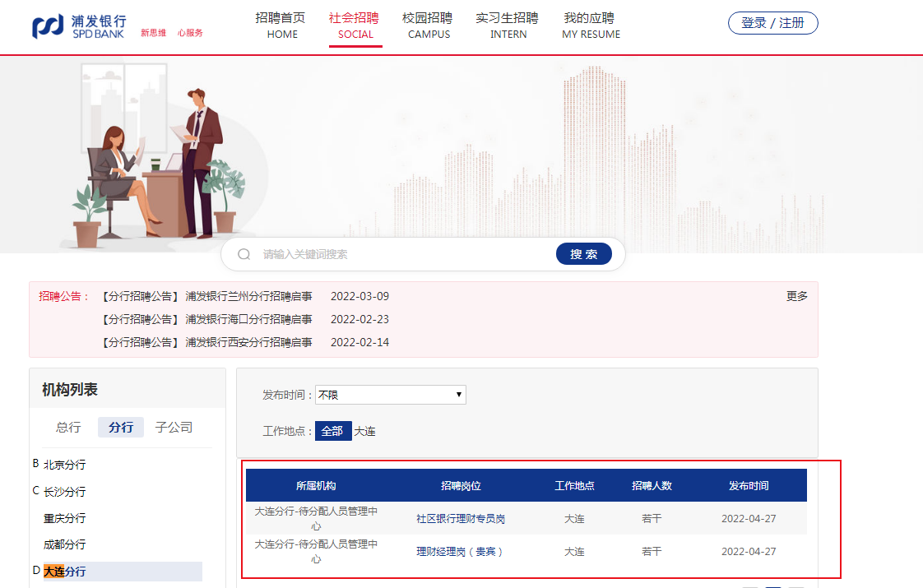Viewport: 923px width, 588px height.
Task: Click 发布时间 column header
Action: click(749, 485)
